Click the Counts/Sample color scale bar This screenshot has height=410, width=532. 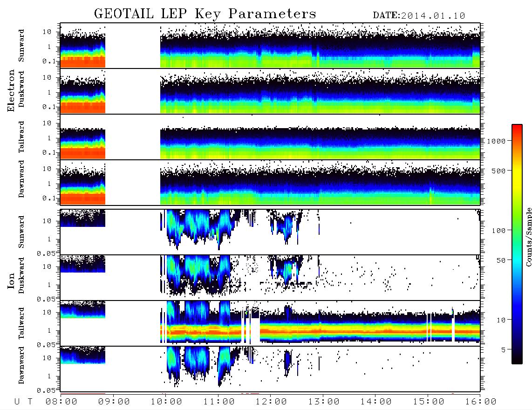517,244
